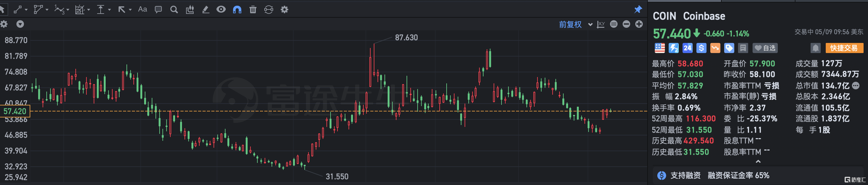The width and height of the screenshot is (868, 185).
Task: Delete drawings with the trash icon
Action: point(253,9)
